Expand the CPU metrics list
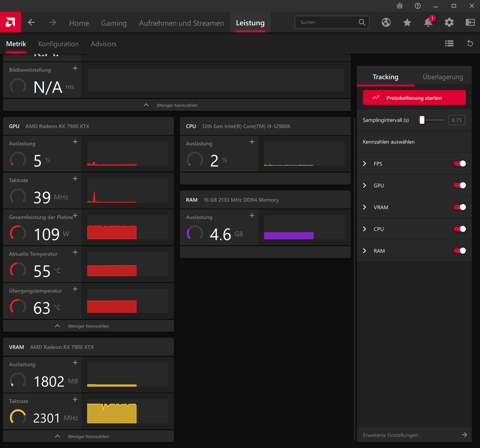Screen dimensions: 480x448 (x=365, y=229)
